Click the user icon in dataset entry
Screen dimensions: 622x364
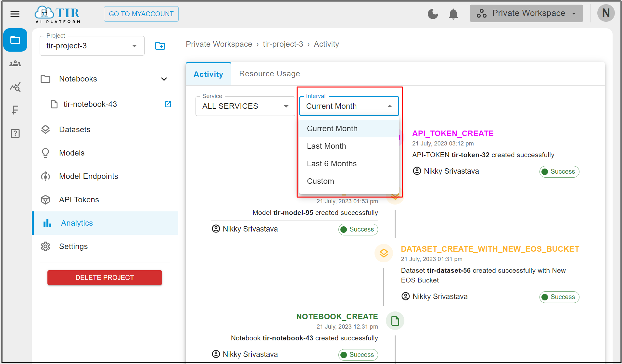pos(405,296)
